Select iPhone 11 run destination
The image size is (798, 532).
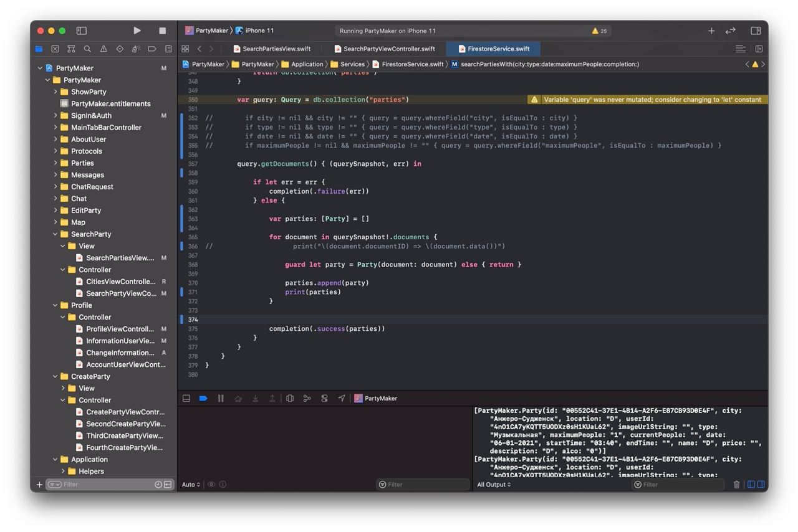254,31
